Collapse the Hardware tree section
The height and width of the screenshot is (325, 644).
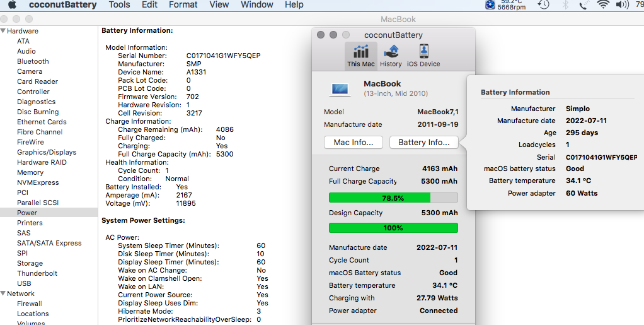click(x=3, y=31)
